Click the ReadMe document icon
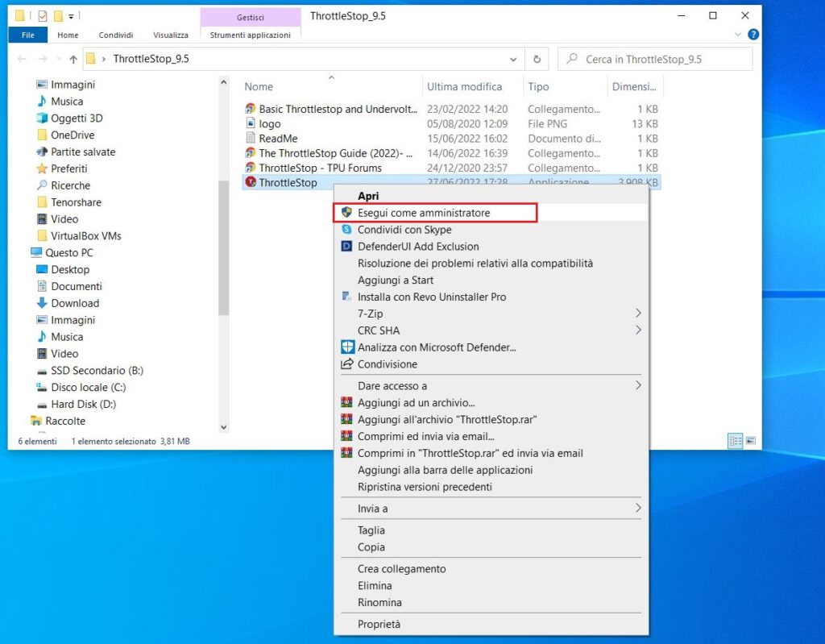This screenshot has height=644, width=825. [x=251, y=138]
